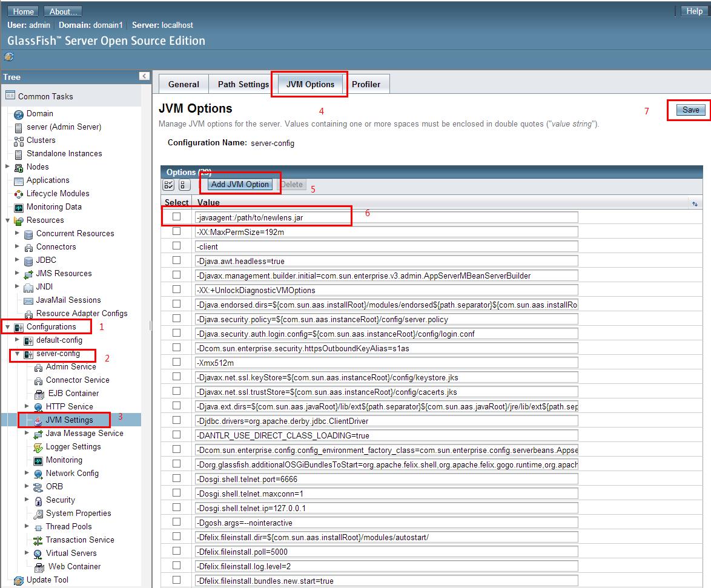The height and width of the screenshot is (588, 711).
Task: Open the Path Settings tab
Action: [x=243, y=84]
